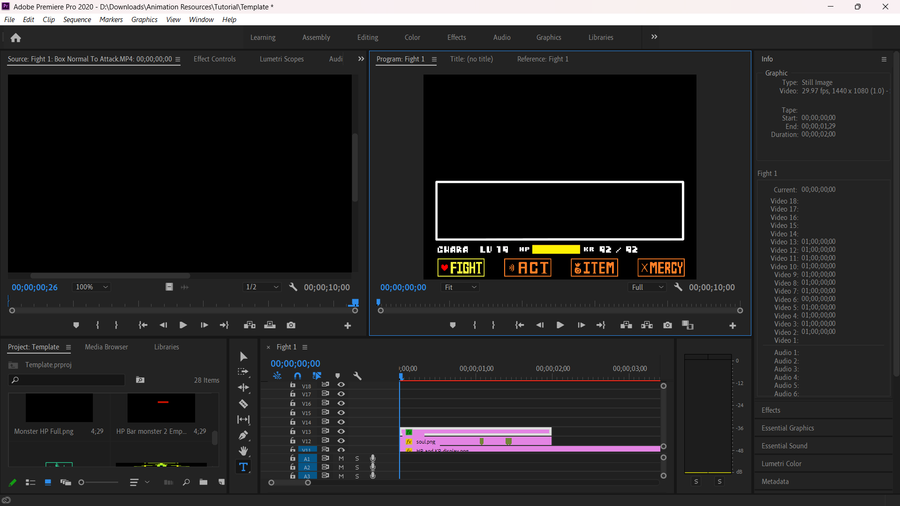The image size is (900, 506).
Task: Choose the Type tool
Action: [x=244, y=467]
